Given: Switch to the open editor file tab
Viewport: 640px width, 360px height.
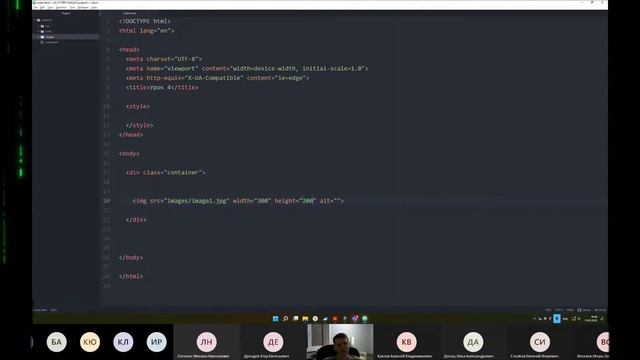Looking at the screenshot, I should pyautogui.click(x=129, y=13).
